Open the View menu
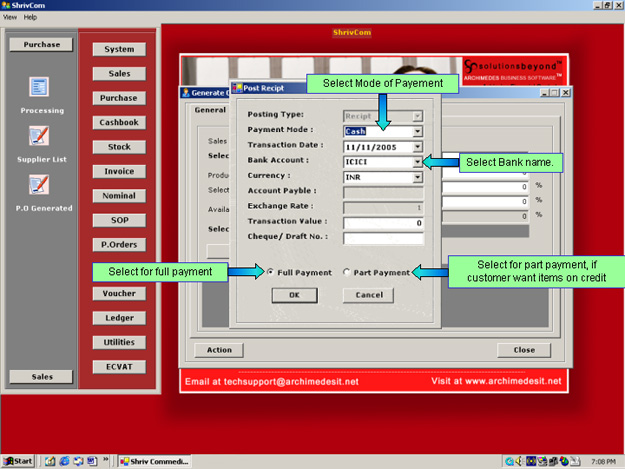Image resolution: width=625 pixels, height=469 pixels. [10, 17]
